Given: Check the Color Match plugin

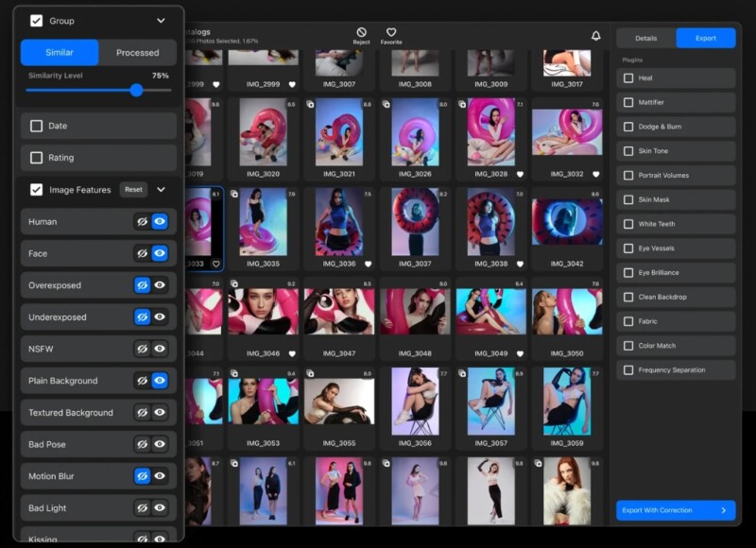Looking at the screenshot, I should coord(628,346).
